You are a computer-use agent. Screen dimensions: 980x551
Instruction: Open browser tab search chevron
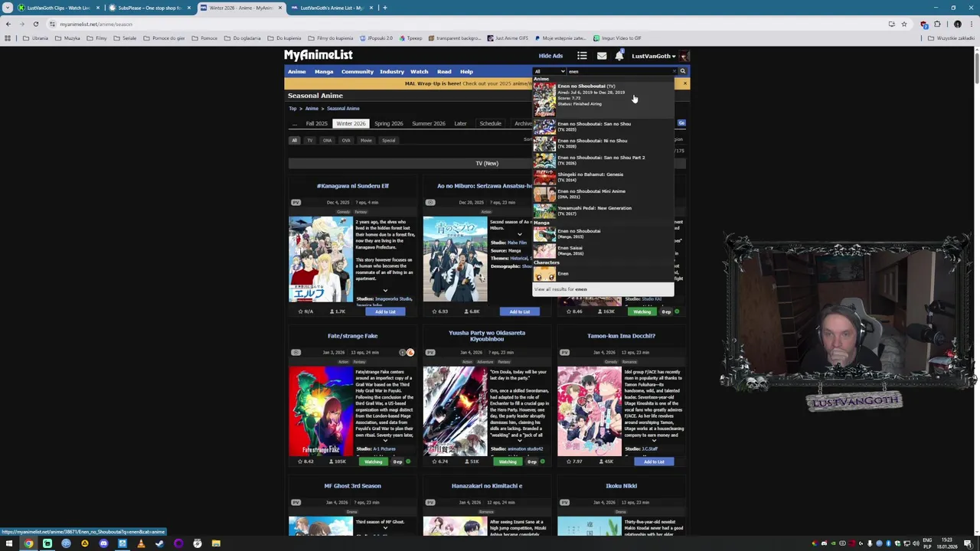point(8,8)
